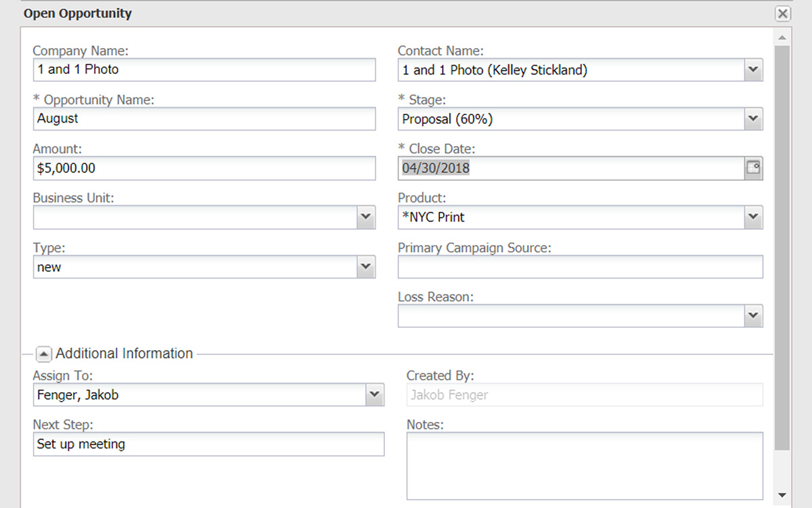This screenshot has height=508, width=812.
Task: Expand the Stage dropdown list
Action: coord(753,119)
